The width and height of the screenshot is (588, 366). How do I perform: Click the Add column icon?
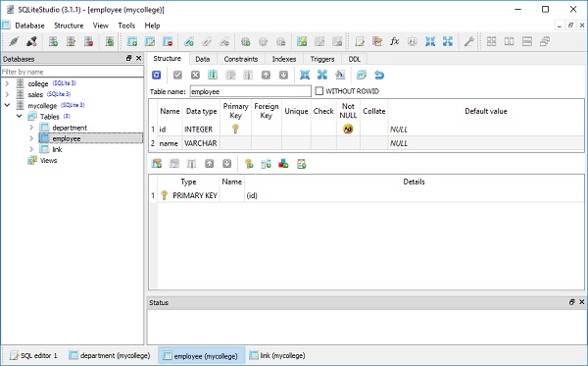pyautogui.click(x=213, y=76)
